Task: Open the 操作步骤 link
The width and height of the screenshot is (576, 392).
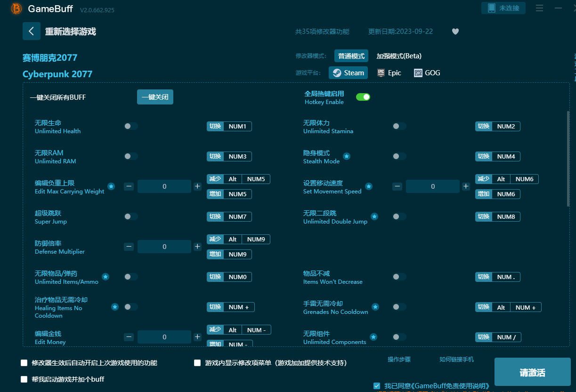Action: [x=399, y=360]
